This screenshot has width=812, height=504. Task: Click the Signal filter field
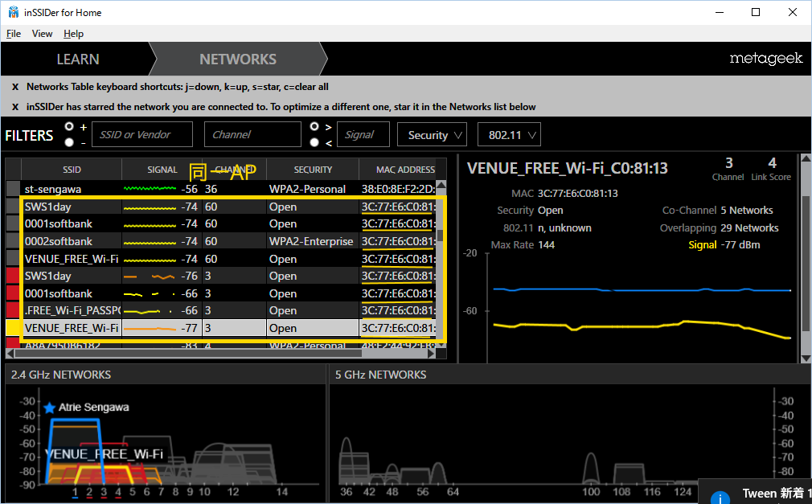click(x=363, y=135)
